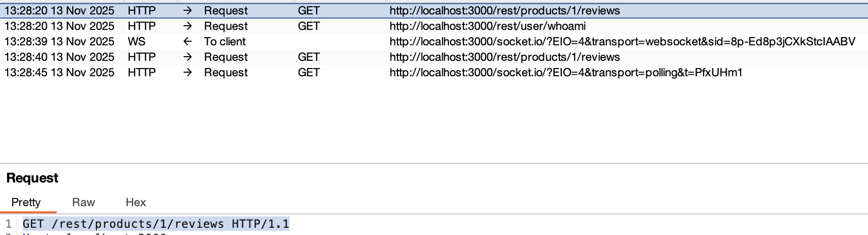This screenshot has width=868, height=235.
Task: Click the GET /rest/products/1/reviews HTTP/1.1 line
Action: pyautogui.click(x=156, y=224)
